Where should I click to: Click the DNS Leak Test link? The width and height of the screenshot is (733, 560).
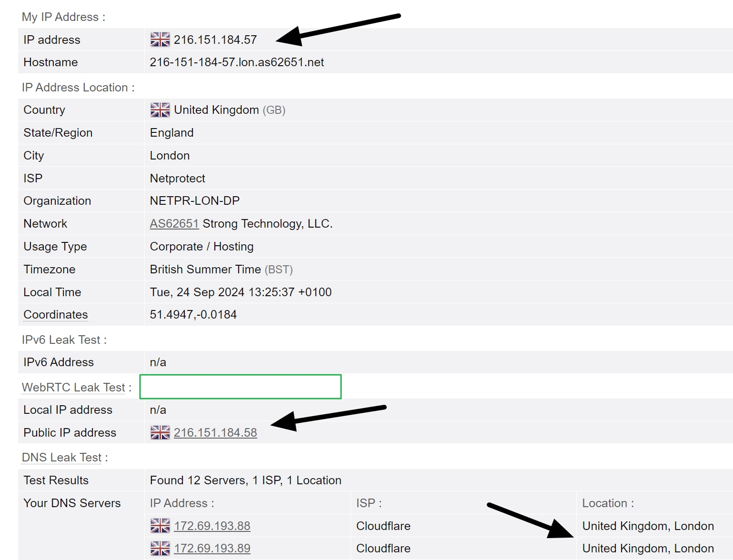[61, 457]
